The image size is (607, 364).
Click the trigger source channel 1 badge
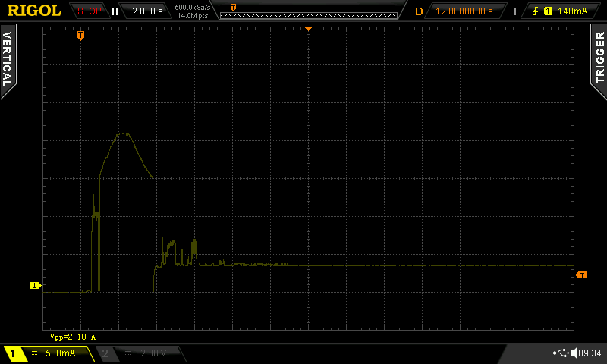(548, 11)
